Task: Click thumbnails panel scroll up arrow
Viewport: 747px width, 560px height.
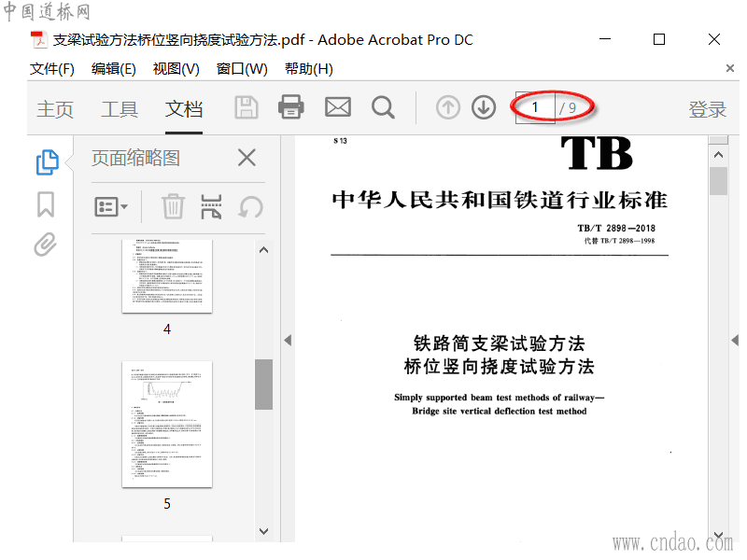Action: pyautogui.click(x=263, y=250)
